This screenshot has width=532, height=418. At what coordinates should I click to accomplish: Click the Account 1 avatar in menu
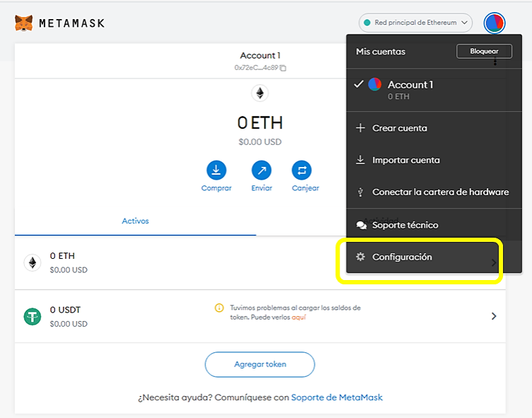click(375, 84)
